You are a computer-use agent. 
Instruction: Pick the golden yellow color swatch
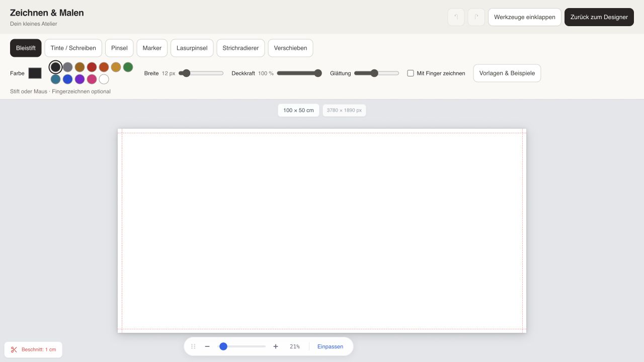pos(116,67)
